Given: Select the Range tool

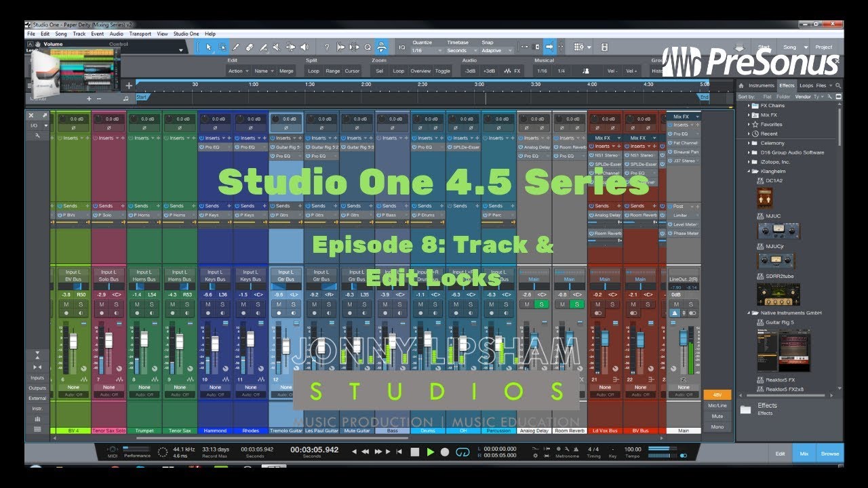Looking at the screenshot, I should point(222,47).
